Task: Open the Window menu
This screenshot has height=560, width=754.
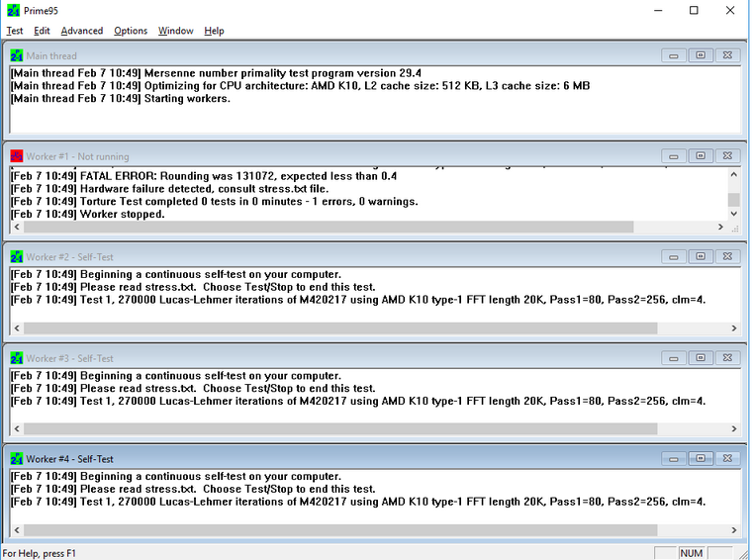Action: coord(175,31)
